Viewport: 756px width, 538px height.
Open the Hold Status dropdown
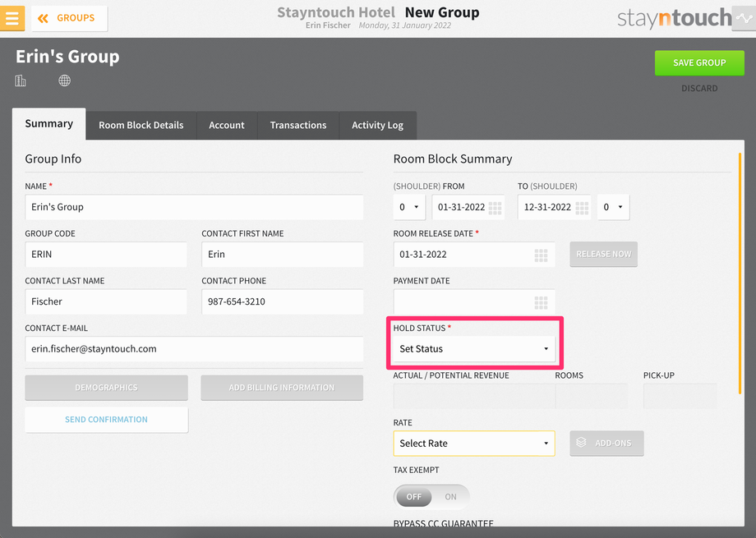tap(474, 349)
